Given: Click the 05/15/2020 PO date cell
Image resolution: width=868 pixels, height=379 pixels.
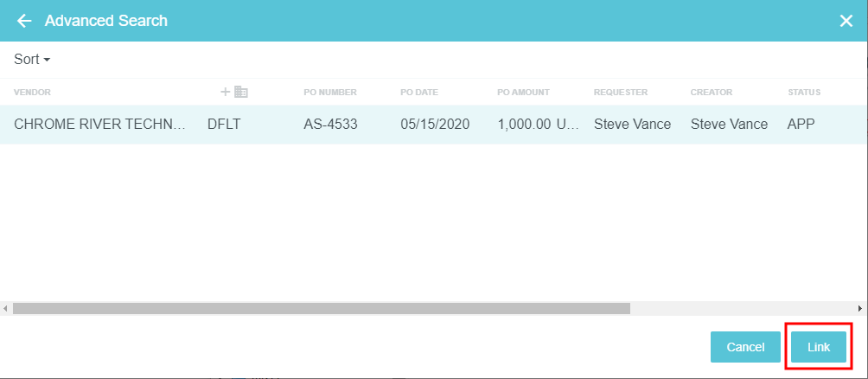Looking at the screenshot, I should click(x=435, y=124).
